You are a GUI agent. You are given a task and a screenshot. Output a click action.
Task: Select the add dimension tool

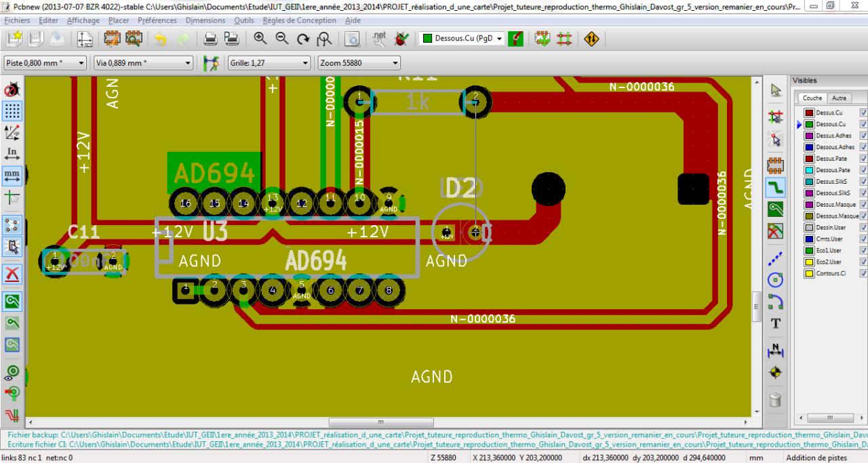(x=776, y=350)
